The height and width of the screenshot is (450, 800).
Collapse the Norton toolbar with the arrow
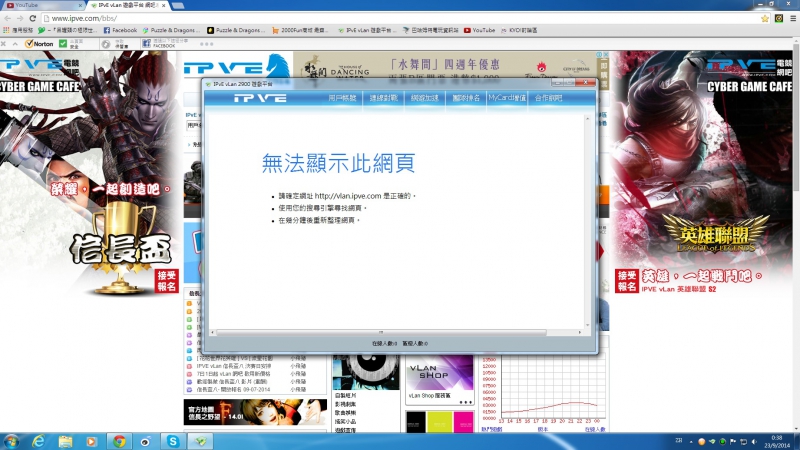[x=15, y=44]
